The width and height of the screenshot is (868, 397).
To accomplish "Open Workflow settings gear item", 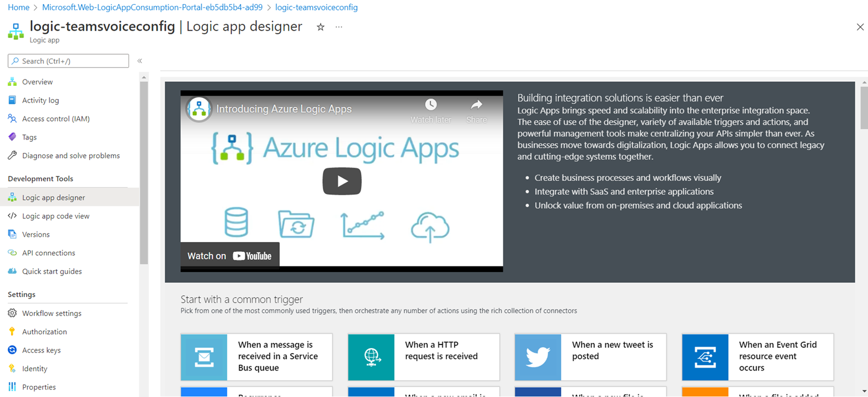I will [52, 313].
